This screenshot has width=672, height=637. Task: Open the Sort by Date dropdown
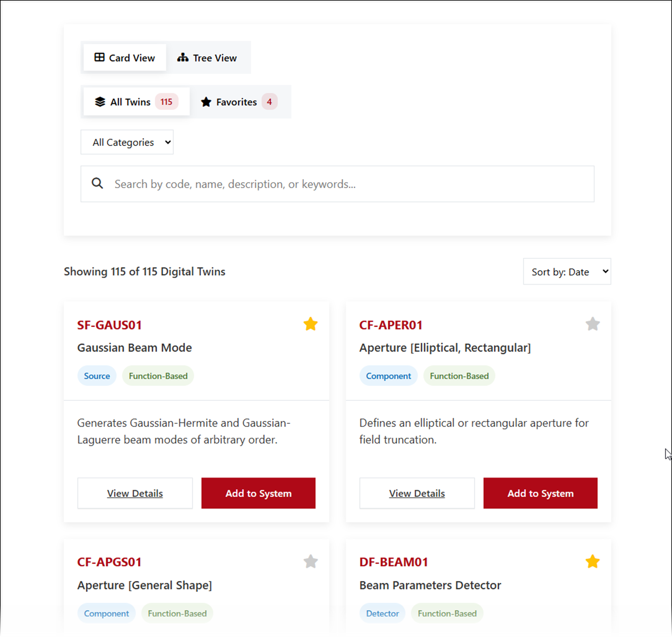pyautogui.click(x=567, y=271)
